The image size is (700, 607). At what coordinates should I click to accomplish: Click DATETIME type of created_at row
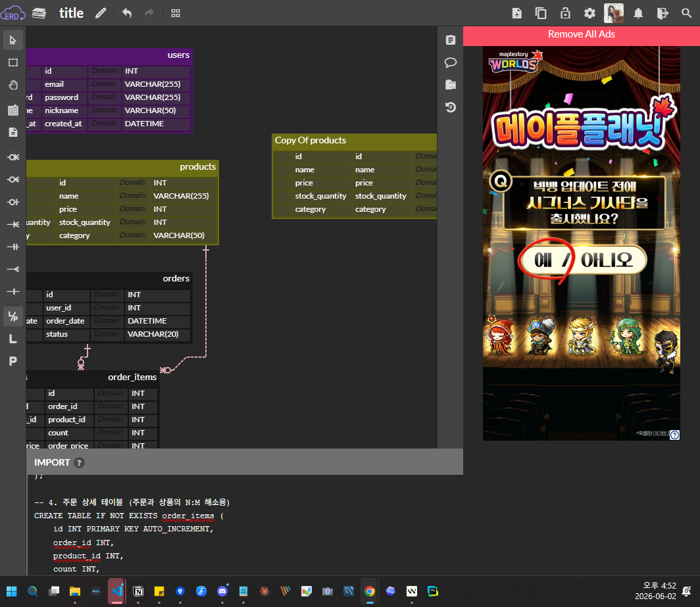[x=144, y=124]
